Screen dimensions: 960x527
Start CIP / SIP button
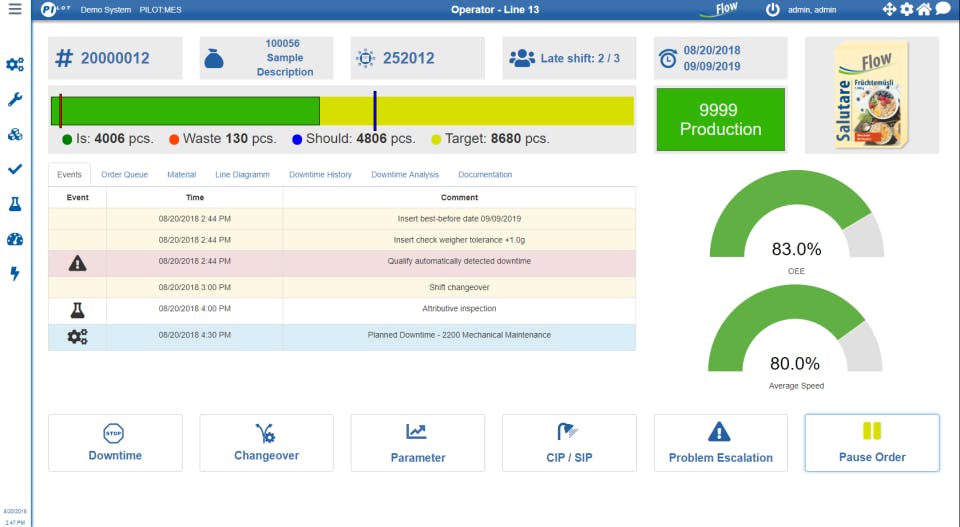[x=569, y=443]
